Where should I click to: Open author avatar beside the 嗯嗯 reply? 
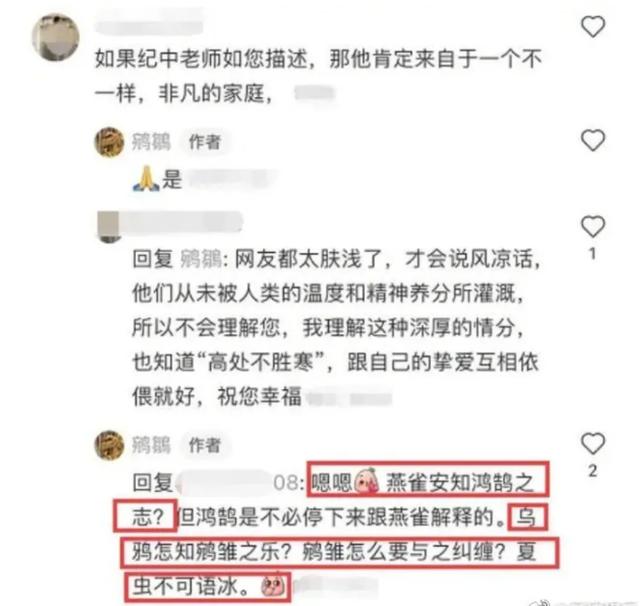(109, 445)
